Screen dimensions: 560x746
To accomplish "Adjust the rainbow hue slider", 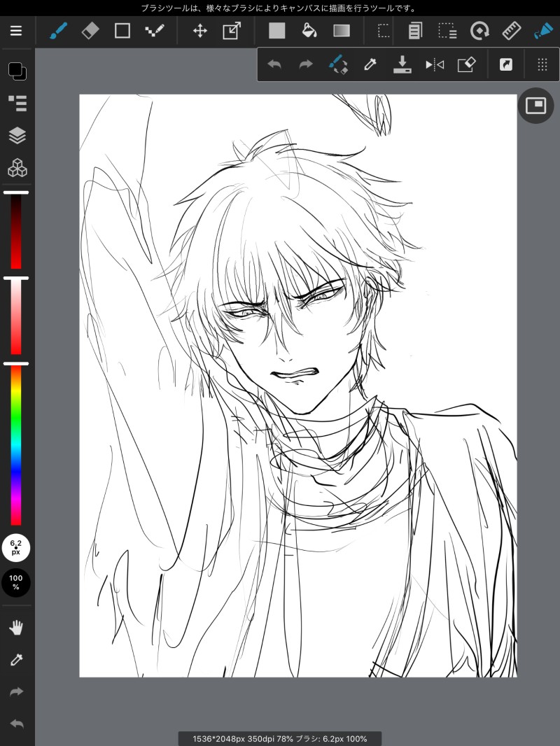I will 16,445.
